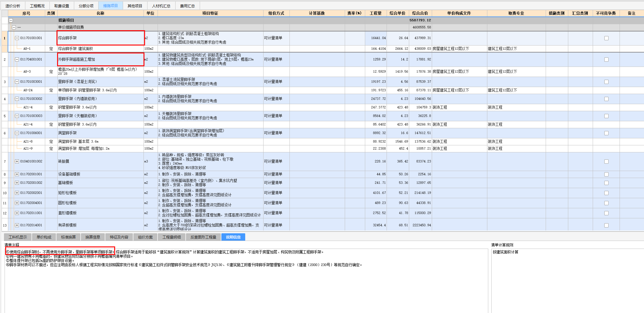Open the 换算信息 bottom tab
This screenshot has height=313, width=644.
(93, 237)
